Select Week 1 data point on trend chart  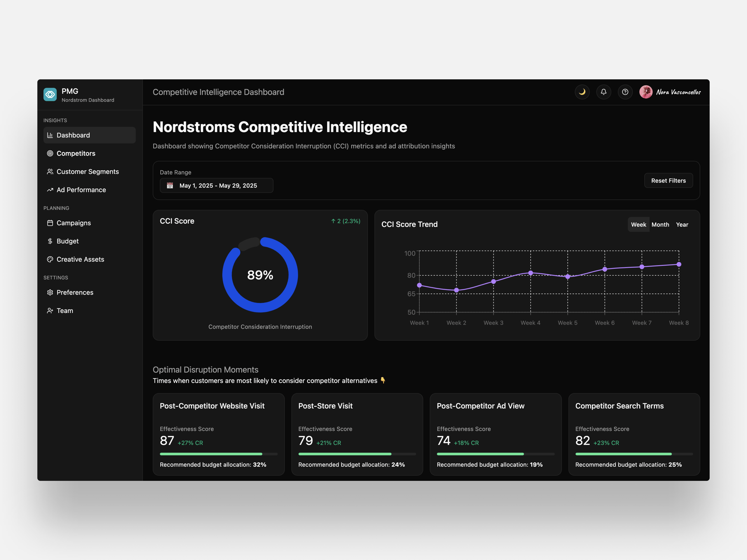pyautogui.click(x=419, y=285)
